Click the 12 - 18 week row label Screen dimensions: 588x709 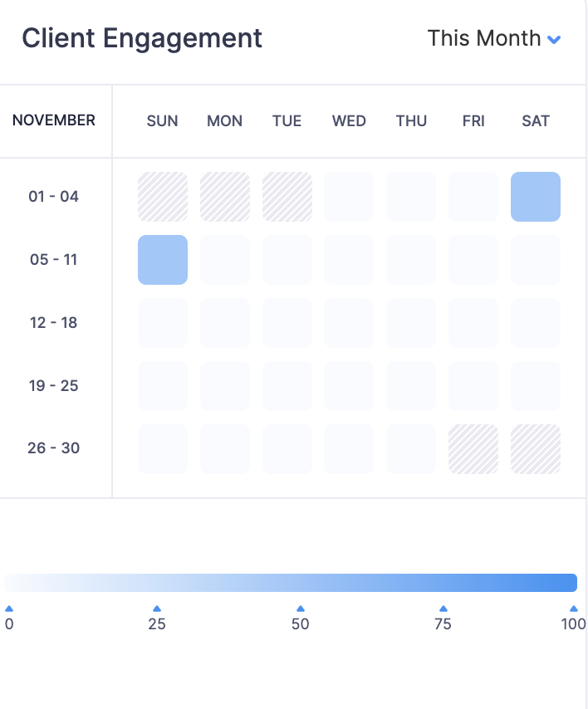click(x=54, y=323)
